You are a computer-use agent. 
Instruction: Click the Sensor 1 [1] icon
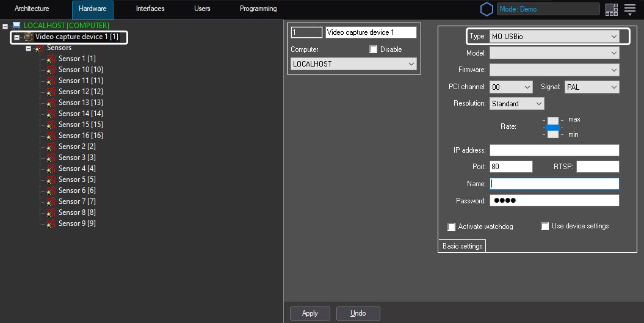tap(51, 59)
